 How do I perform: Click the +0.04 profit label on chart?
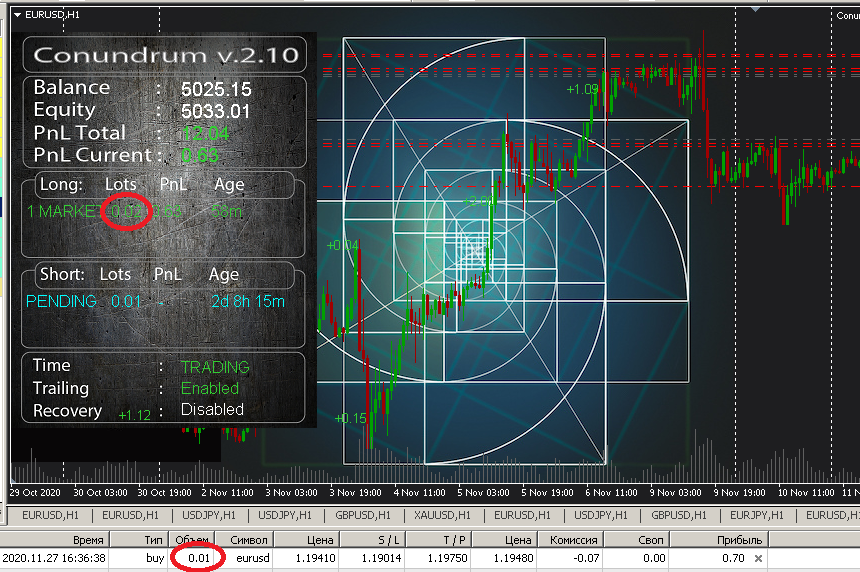point(342,245)
